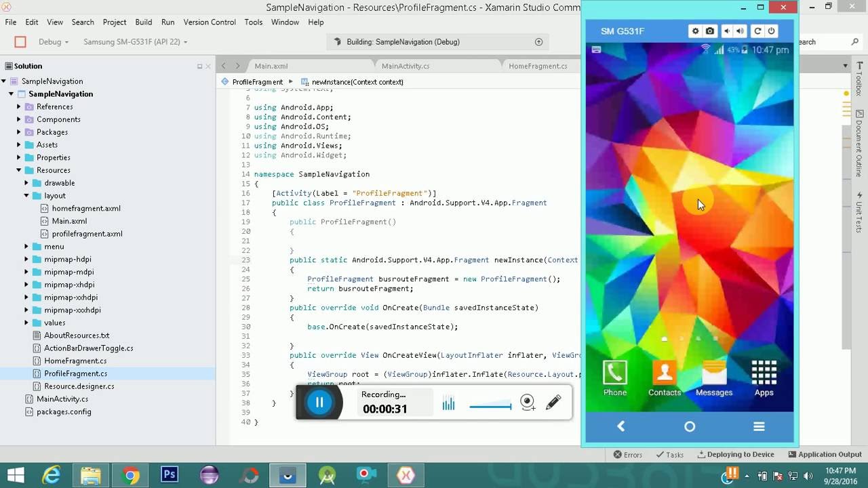This screenshot has width=868, height=488.
Task: Switch to the Main.axml tab
Action: click(271, 66)
